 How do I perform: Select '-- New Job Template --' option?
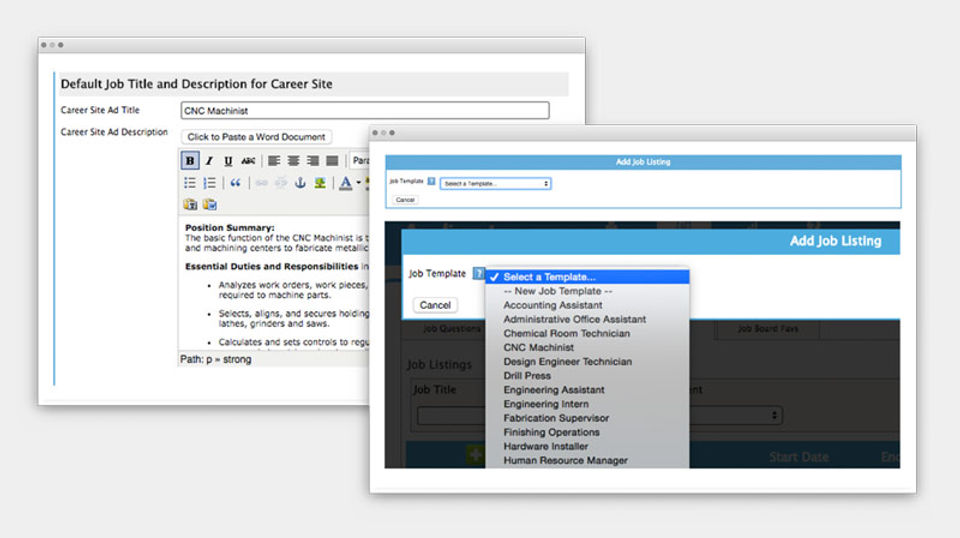(587, 291)
